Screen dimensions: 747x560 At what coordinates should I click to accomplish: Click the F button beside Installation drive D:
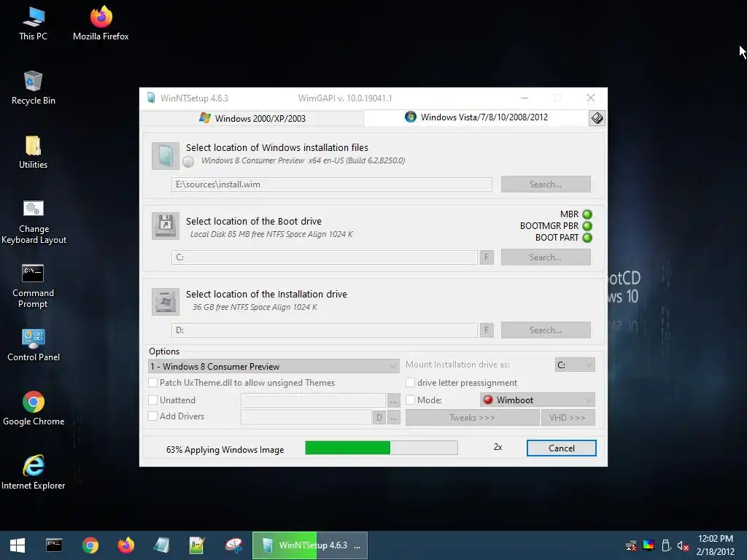(487, 330)
